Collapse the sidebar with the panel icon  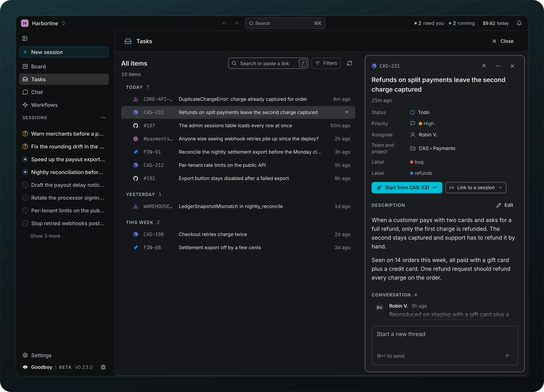25,38
